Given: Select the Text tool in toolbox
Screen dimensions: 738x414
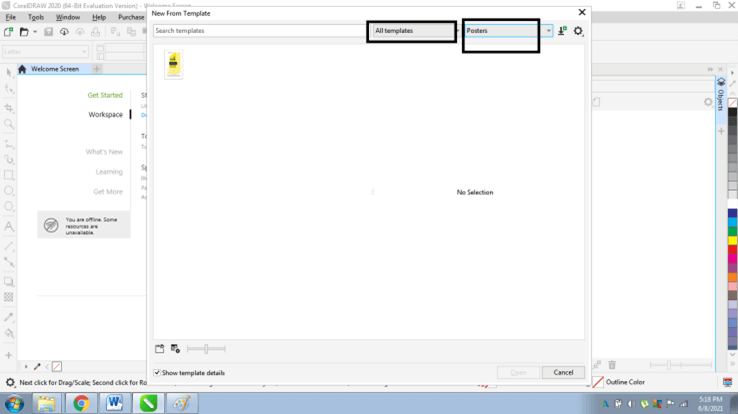Looking at the screenshot, I should pos(9,226).
